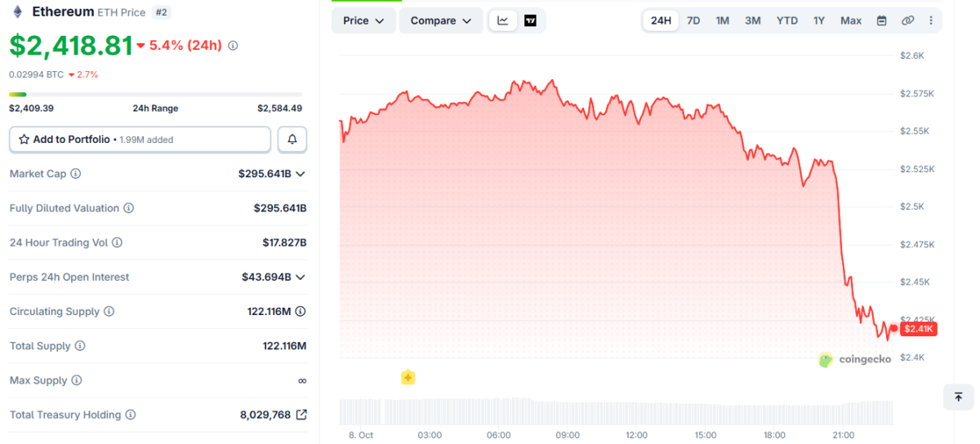
Task: Click the $17.827B trading volume value
Action: (283, 242)
